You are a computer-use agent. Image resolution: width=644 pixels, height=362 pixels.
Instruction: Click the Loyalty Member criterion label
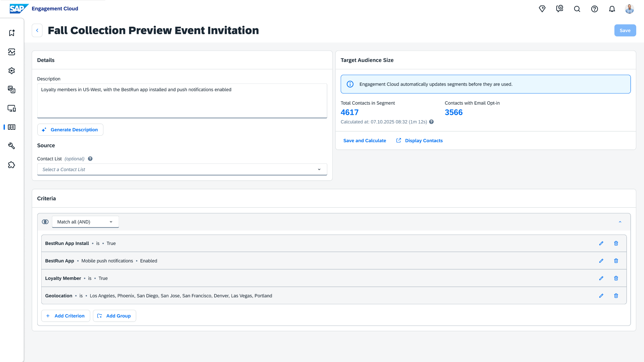pyautogui.click(x=63, y=278)
